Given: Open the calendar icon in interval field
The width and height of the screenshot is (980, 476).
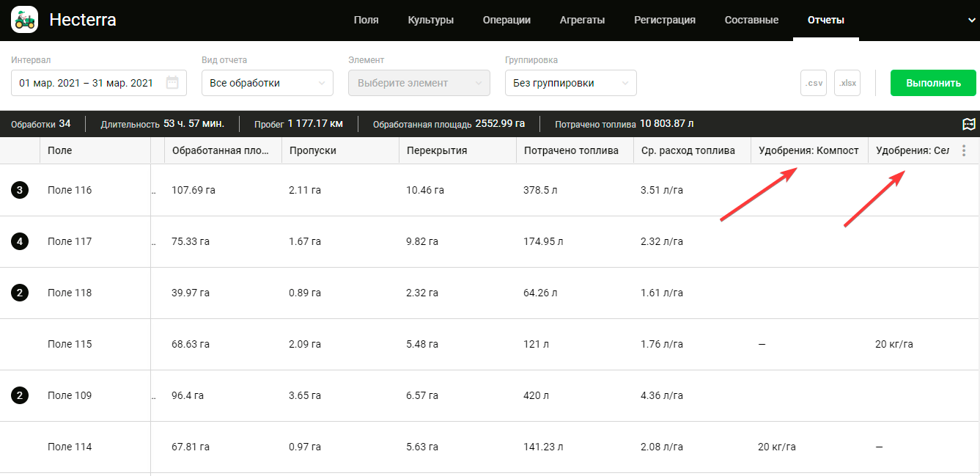Looking at the screenshot, I should (x=172, y=83).
